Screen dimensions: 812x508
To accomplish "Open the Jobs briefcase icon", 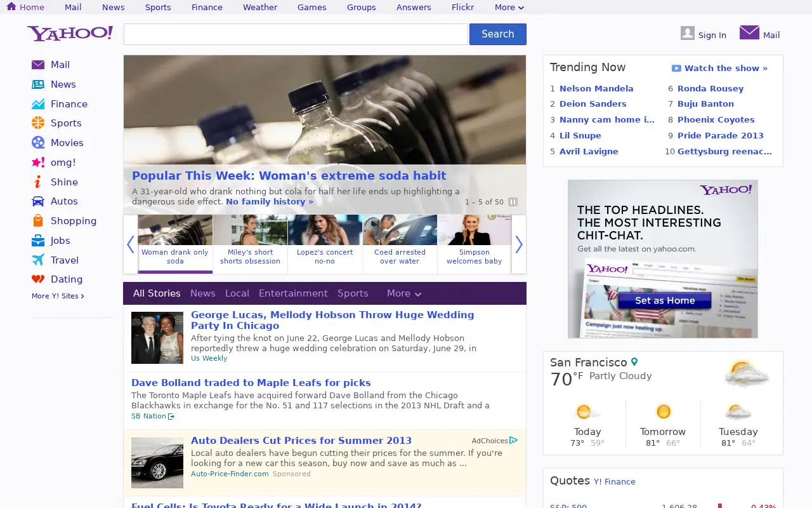I will [x=38, y=241].
